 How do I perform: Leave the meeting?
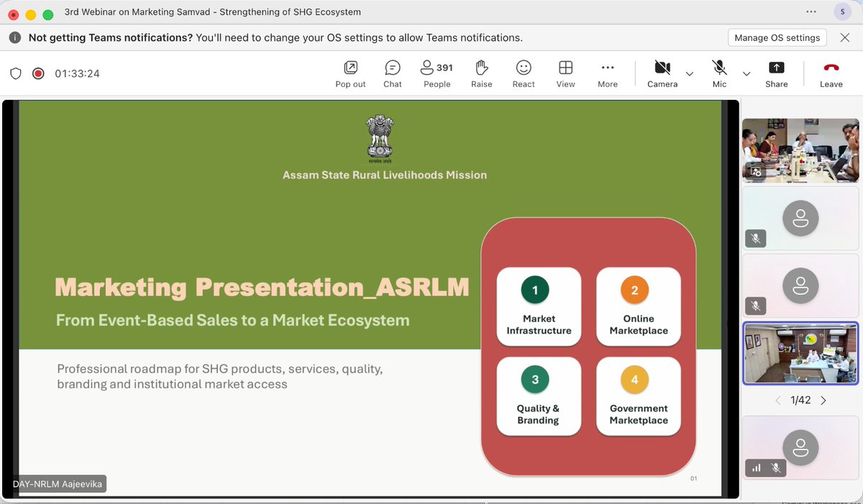(831, 74)
